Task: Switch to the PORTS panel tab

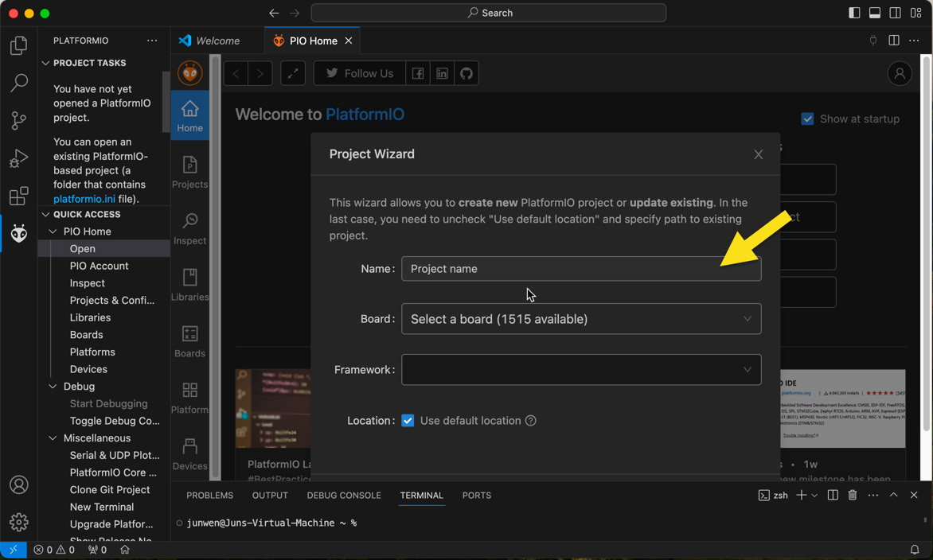Action: point(477,496)
